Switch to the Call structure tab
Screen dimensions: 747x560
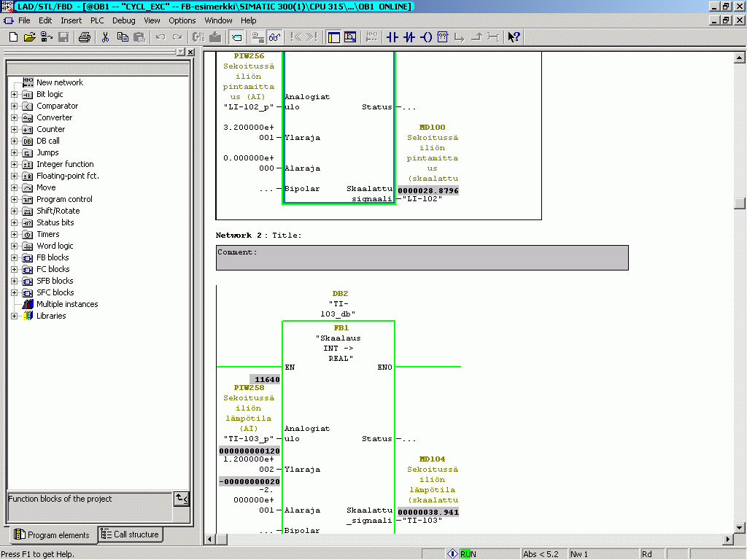pyautogui.click(x=130, y=534)
